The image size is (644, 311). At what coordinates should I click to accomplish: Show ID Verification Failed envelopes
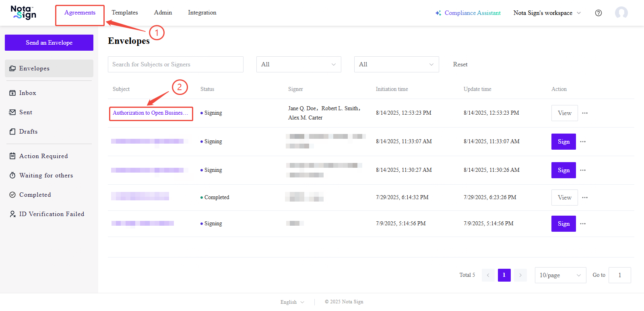pos(52,214)
